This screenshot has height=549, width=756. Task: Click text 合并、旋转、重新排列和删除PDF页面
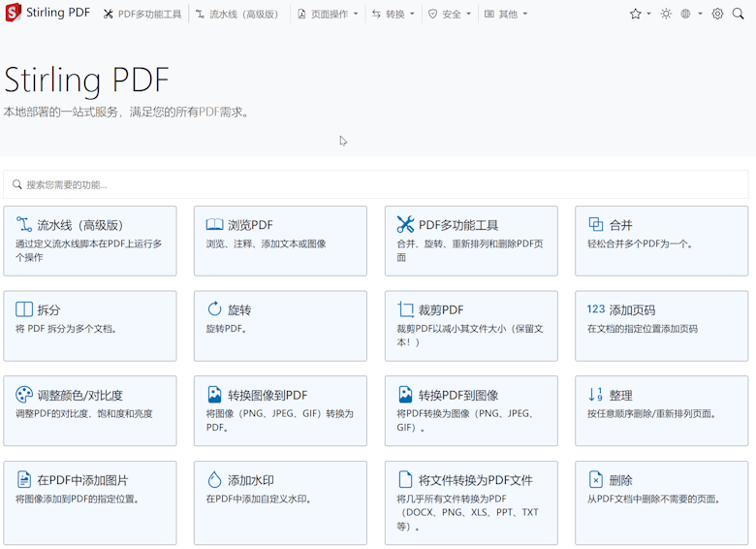click(470, 250)
